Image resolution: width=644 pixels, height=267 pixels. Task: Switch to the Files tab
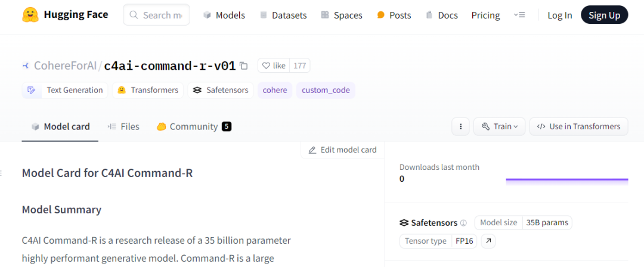123,126
